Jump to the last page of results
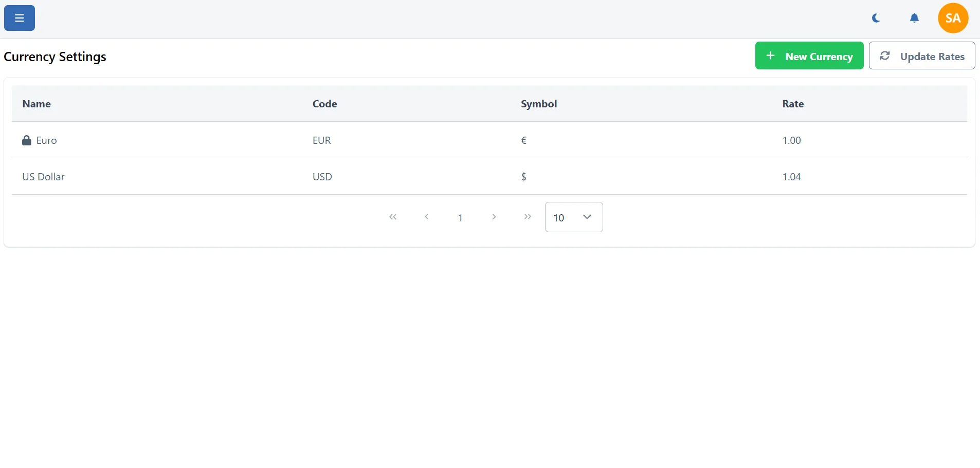Viewport: 980px width, 468px height. [x=528, y=217]
